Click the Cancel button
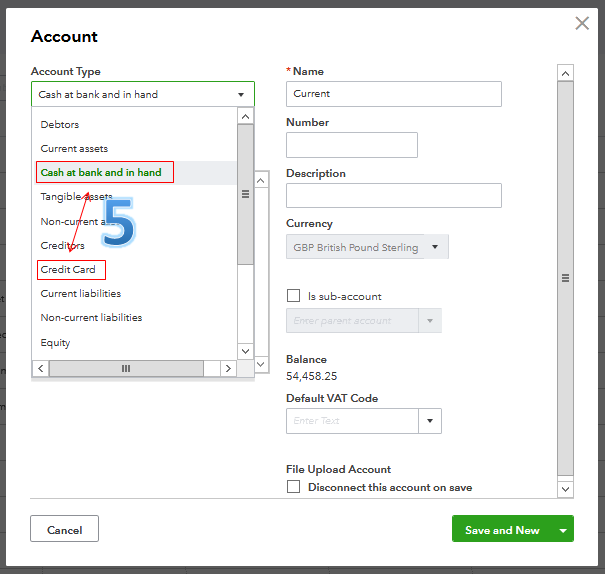This screenshot has width=605, height=574. [x=64, y=530]
